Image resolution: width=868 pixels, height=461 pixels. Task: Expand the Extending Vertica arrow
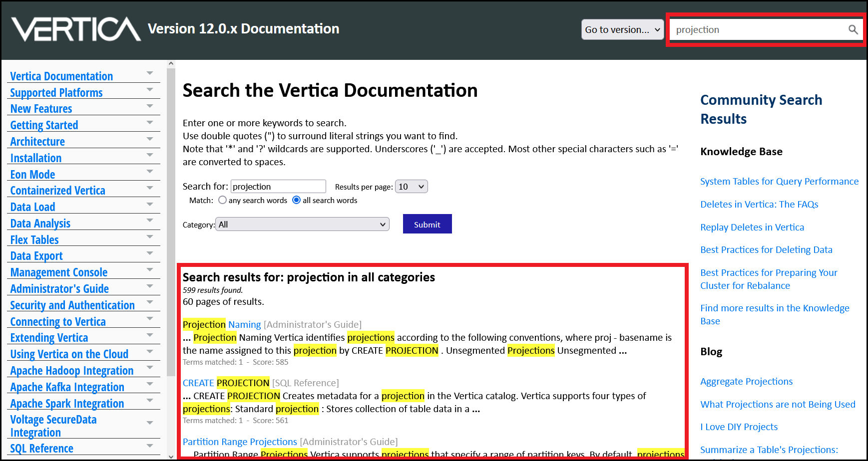pos(149,335)
